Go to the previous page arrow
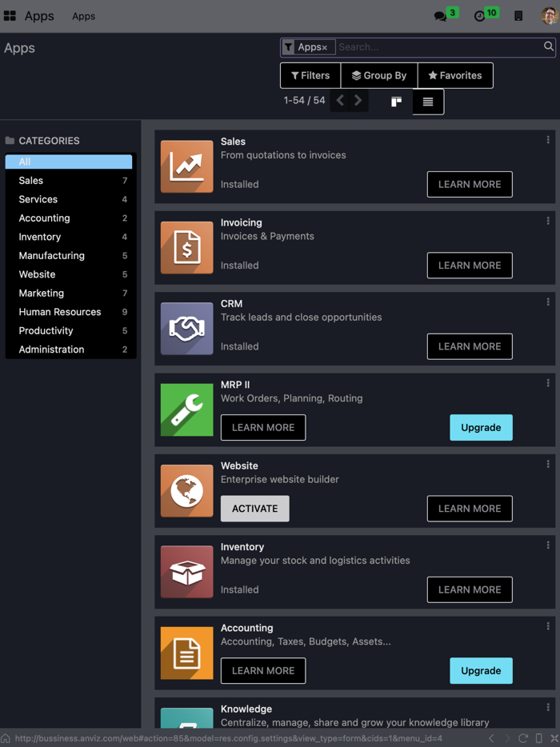Image resolution: width=560 pixels, height=747 pixels. [x=340, y=101]
